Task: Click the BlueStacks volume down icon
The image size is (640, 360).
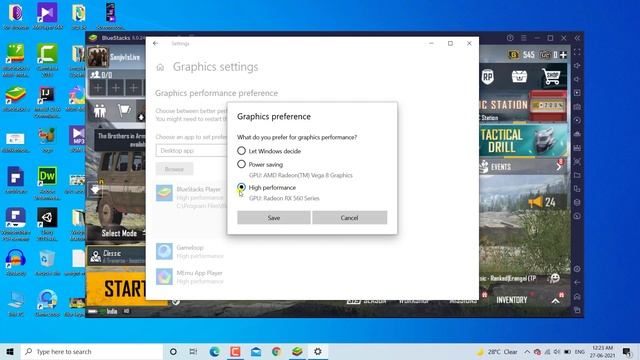Action: (x=577, y=79)
